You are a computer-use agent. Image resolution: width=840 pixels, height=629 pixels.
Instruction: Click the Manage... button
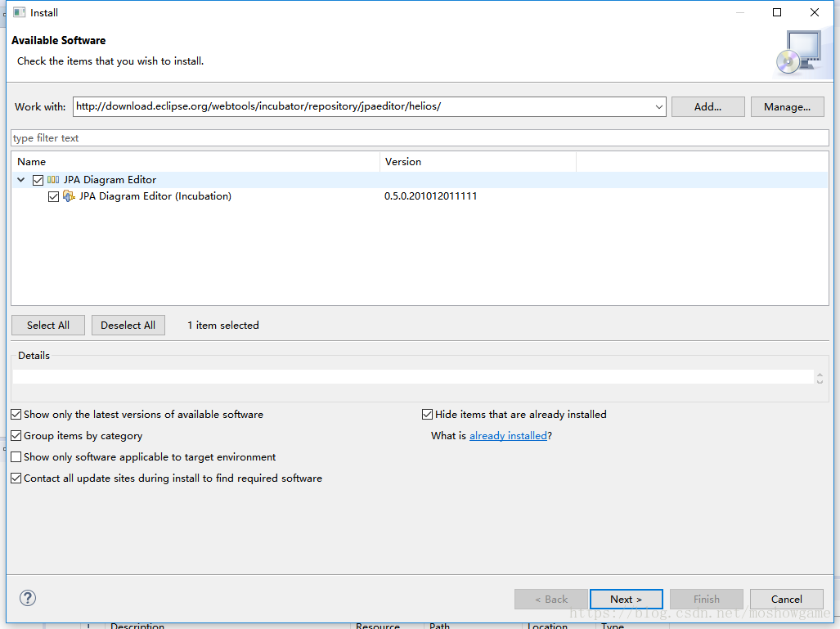pyautogui.click(x=787, y=106)
